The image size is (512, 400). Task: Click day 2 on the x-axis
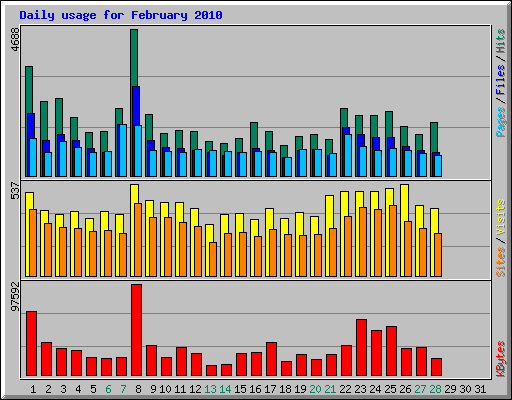[48, 389]
